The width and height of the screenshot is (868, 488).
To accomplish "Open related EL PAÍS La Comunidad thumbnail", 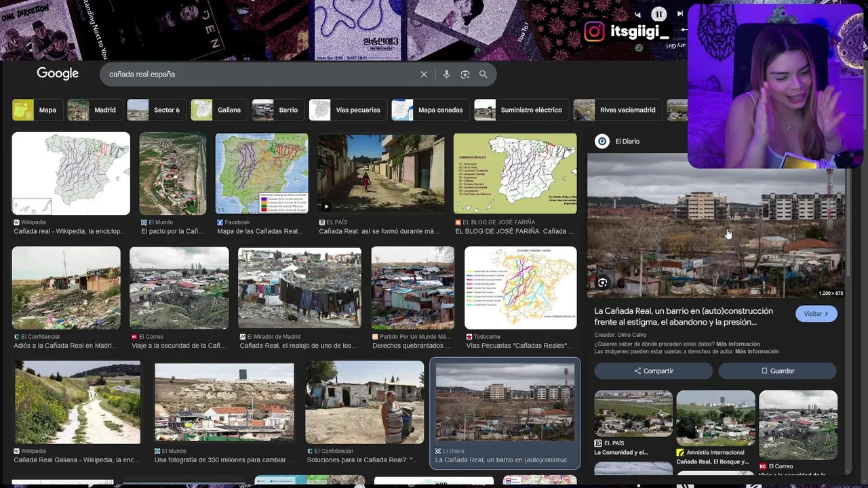I will click(633, 413).
